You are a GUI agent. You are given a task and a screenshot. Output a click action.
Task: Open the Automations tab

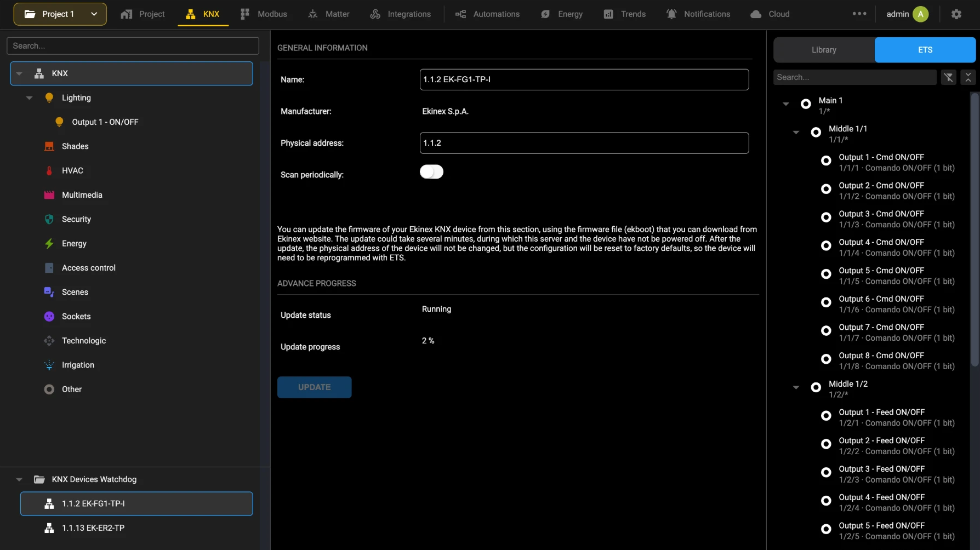click(487, 14)
